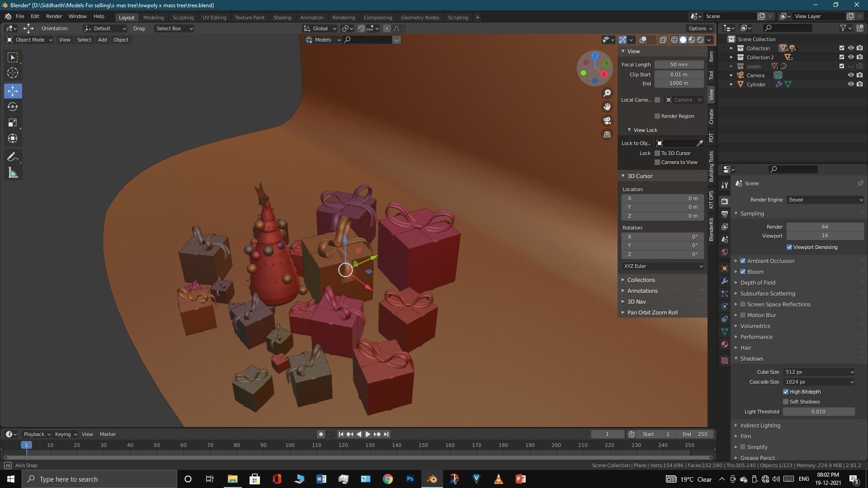This screenshot has width=868, height=488.
Task: Open the XYZ Euler rotation dropdown
Action: click(x=663, y=266)
